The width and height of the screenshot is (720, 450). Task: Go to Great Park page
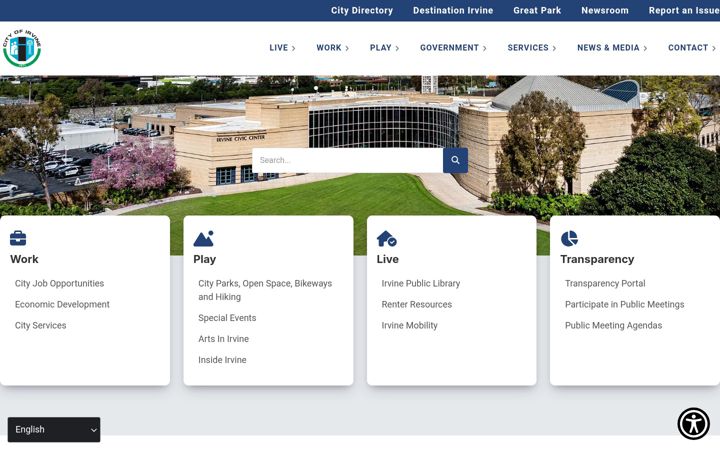[x=537, y=11]
